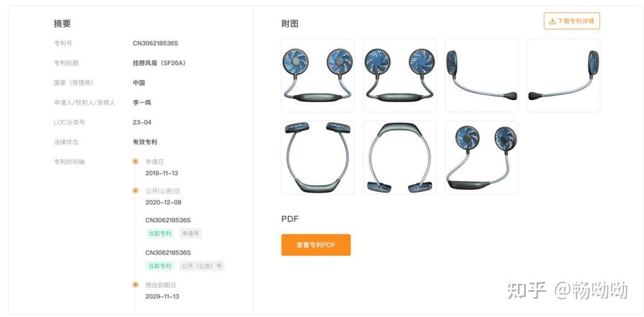
Task: Click download icon in 下载专利详情 button
Action: coord(553,21)
